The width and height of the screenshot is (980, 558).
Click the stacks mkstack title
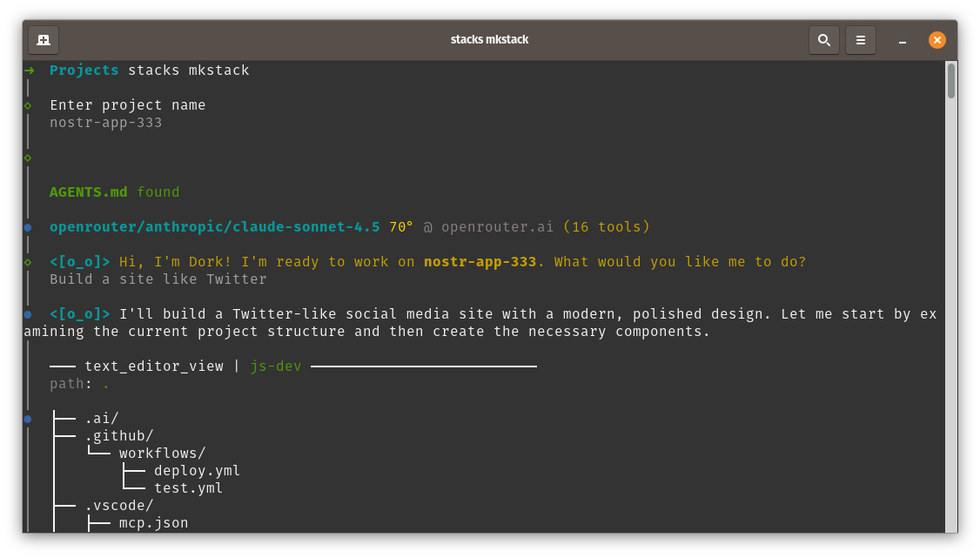(x=489, y=39)
